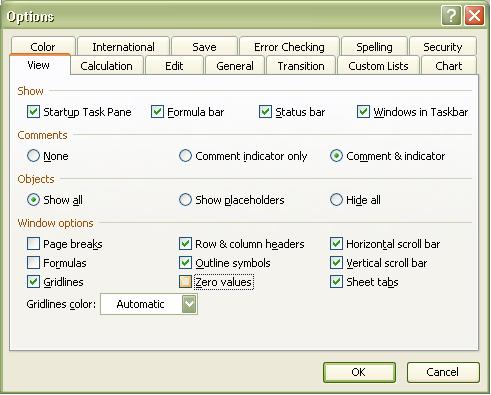Toggle the Sheet tabs checkbox

336,282
